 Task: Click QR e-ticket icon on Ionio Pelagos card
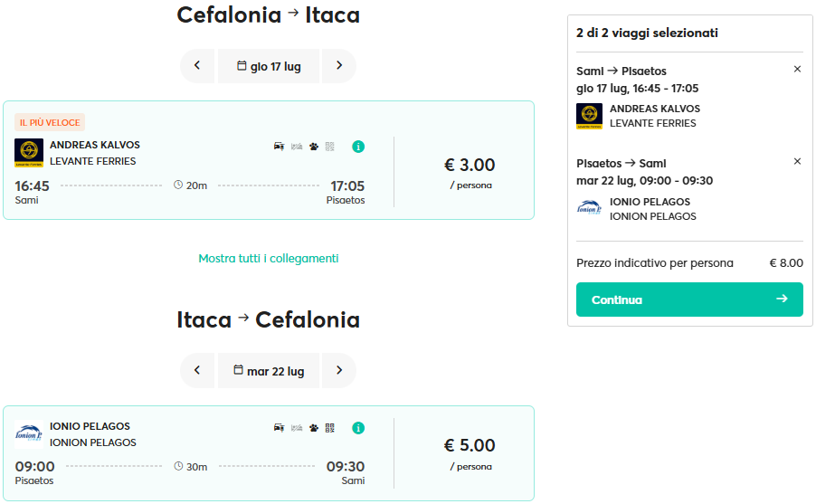coord(330,428)
